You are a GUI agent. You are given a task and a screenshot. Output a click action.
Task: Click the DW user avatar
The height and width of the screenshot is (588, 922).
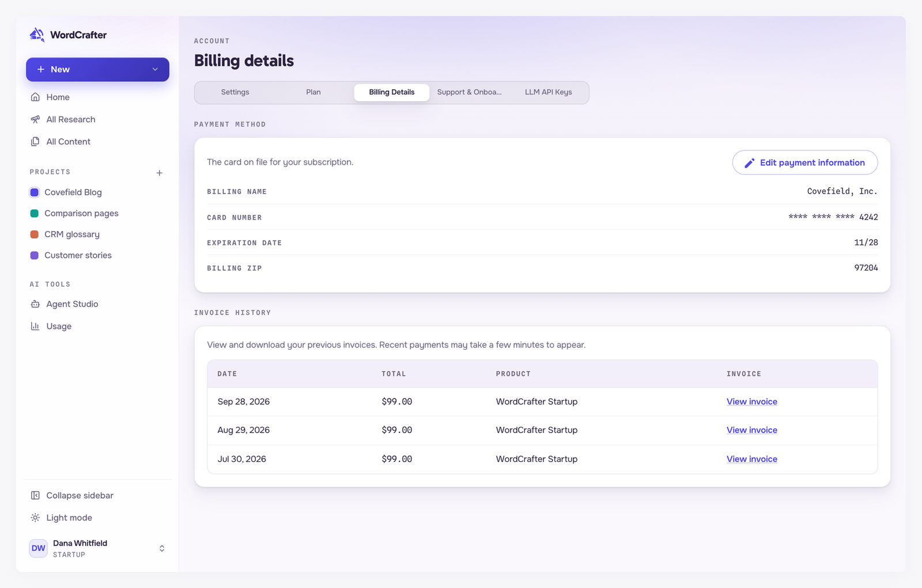[39, 548]
